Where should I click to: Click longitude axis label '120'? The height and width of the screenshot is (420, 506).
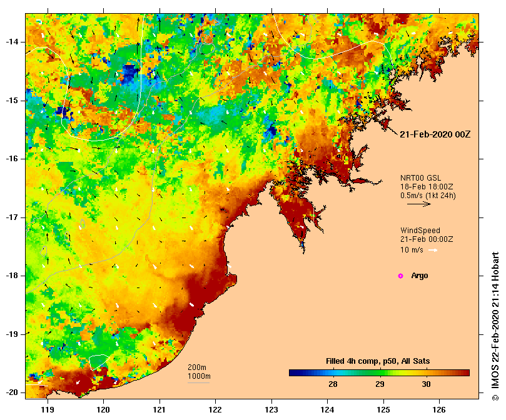click(104, 410)
